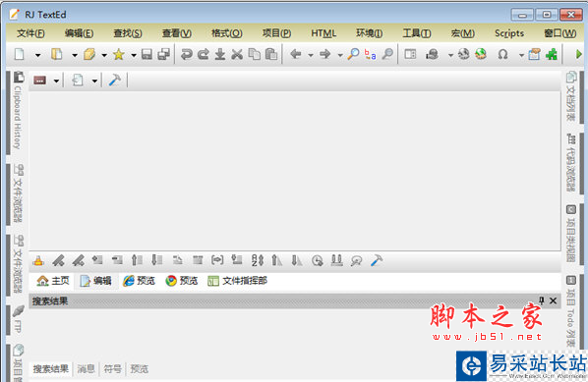Open the dropdown beside the back arrow

311,55
